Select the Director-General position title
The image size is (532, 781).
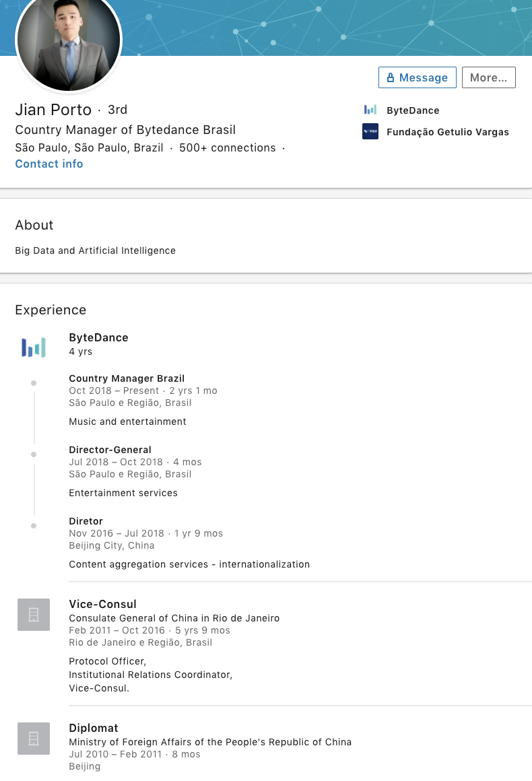[110, 450]
